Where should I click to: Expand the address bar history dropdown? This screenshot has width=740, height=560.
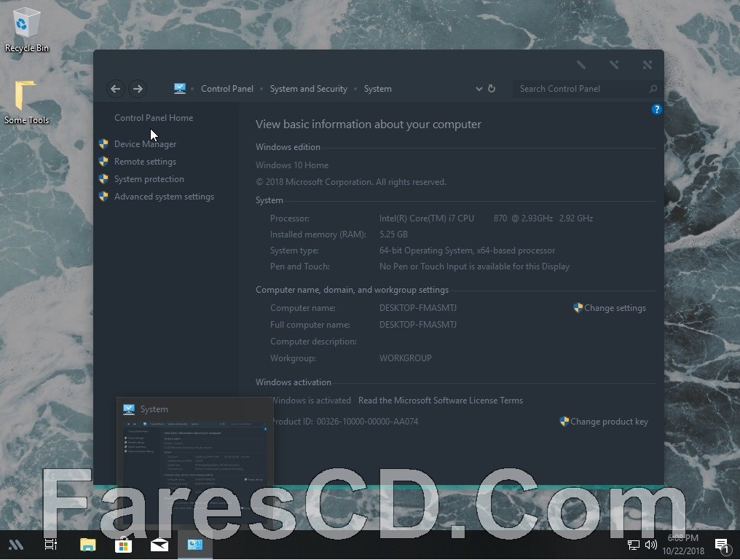pyautogui.click(x=479, y=89)
